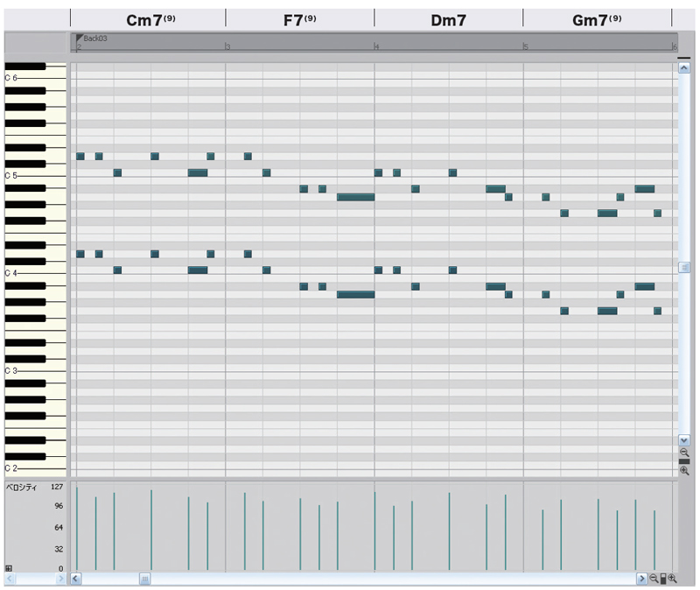Screen dimensions: 700x590
Task: Click the horizontal zoom in magnifier
Action: 672,579
